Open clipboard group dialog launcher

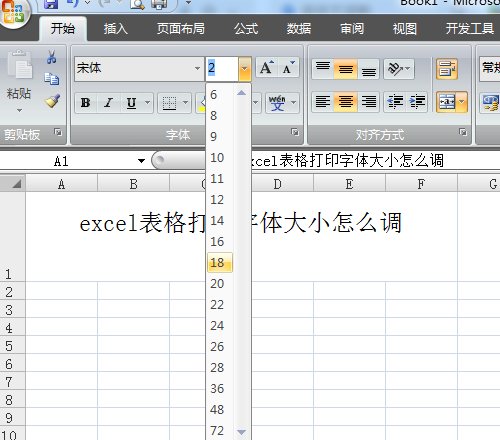pos(58,132)
